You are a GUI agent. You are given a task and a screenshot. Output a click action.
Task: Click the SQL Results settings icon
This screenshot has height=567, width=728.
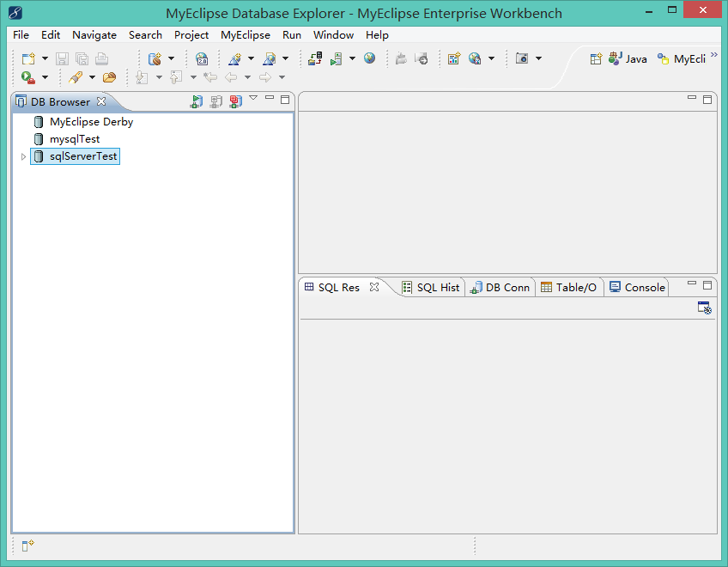(x=704, y=308)
